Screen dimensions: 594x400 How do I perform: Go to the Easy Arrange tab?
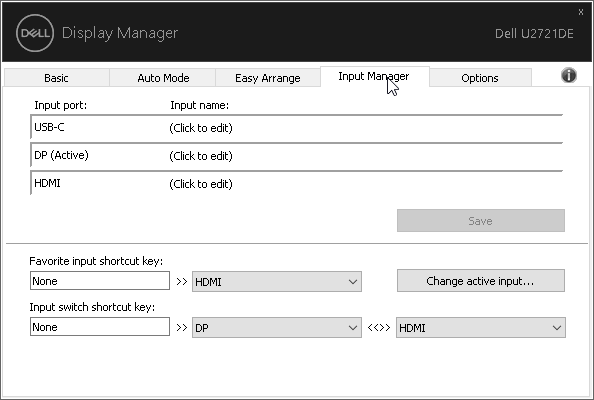click(x=268, y=78)
